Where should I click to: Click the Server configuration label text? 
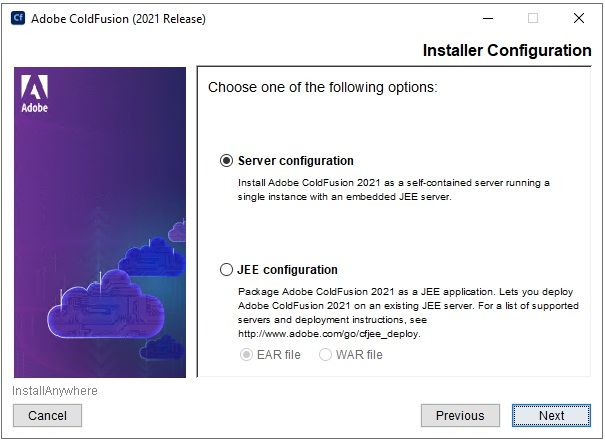point(296,161)
